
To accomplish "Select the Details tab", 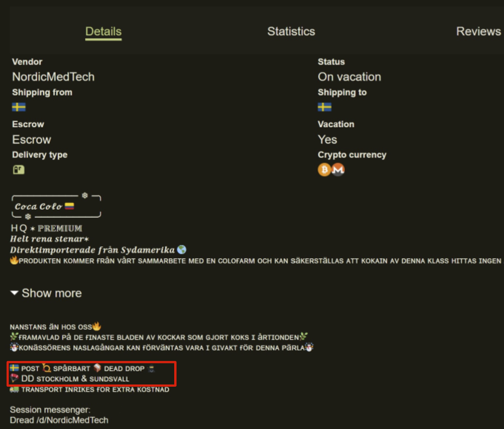I will tap(103, 31).
